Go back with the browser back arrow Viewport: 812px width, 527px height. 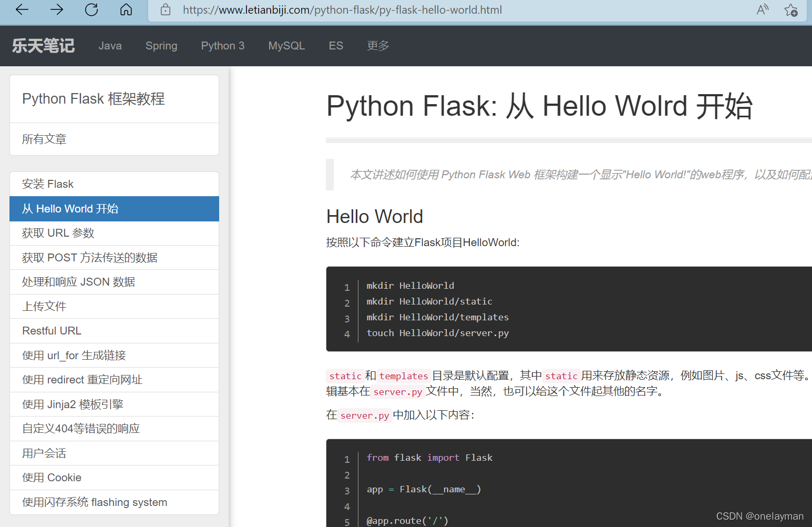pos(22,9)
